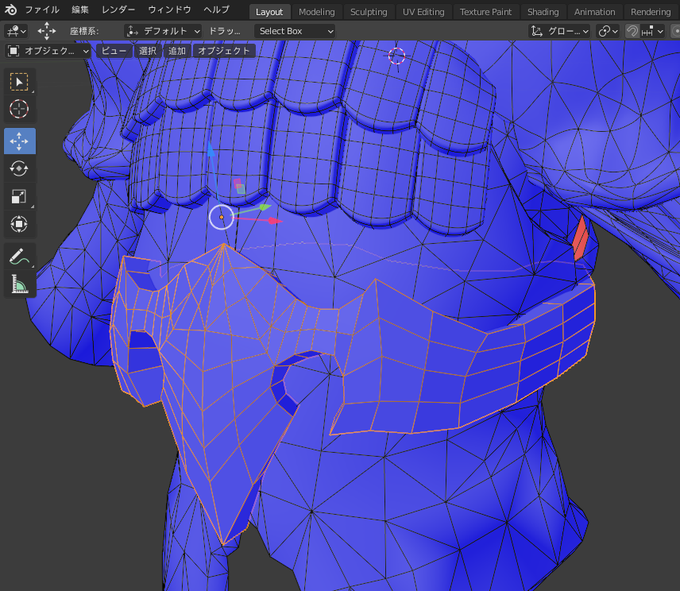
Task: Open the レンダー menu
Action: point(118,9)
